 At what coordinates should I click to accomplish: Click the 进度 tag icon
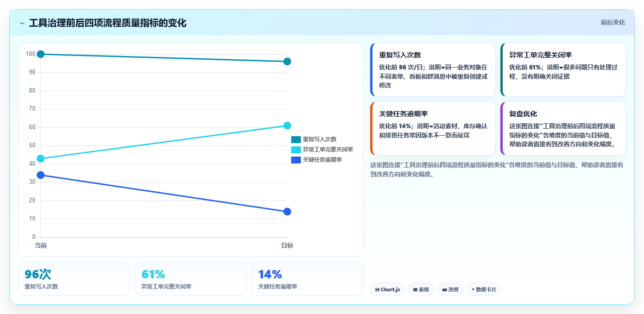point(444,289)
